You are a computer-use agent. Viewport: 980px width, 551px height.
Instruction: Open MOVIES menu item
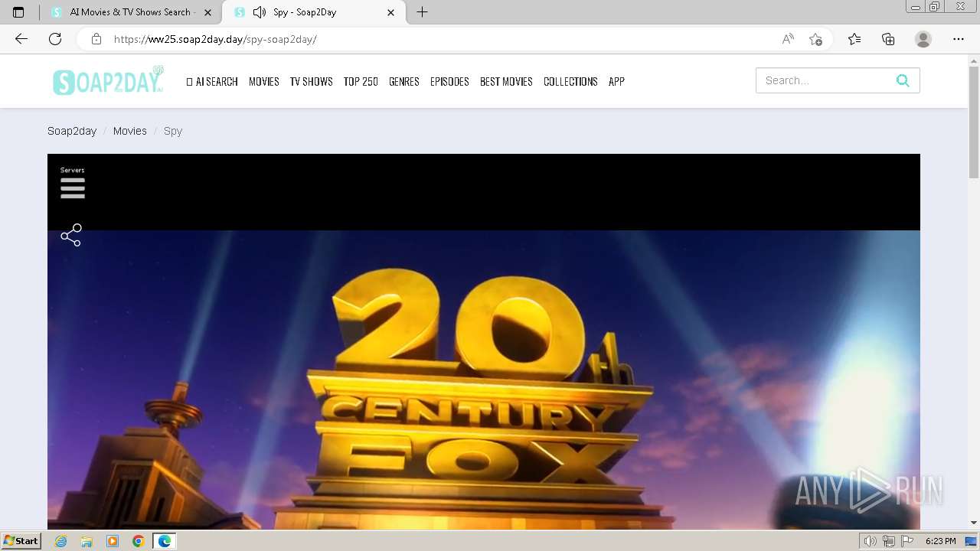coord(263,81)
